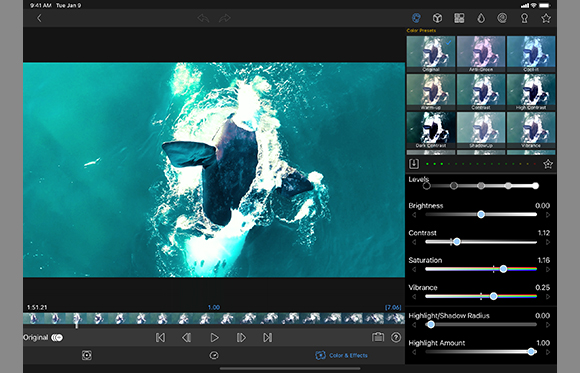580x373 pixels.
Task: Jump to the clip start
Action: tap(160, 337)
